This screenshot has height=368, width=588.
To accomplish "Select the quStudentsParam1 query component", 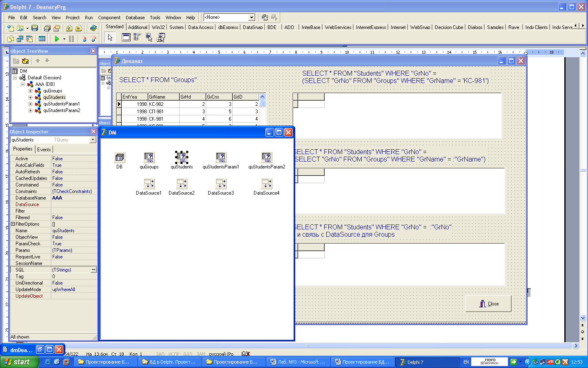I will (x=221, y=157).
